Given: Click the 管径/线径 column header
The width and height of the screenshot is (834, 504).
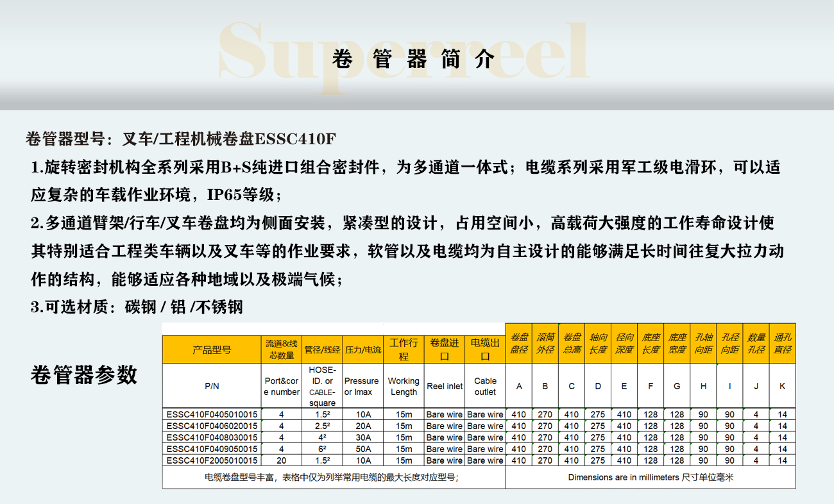Looking at the screenshot, I should click(x=322, y=350).
